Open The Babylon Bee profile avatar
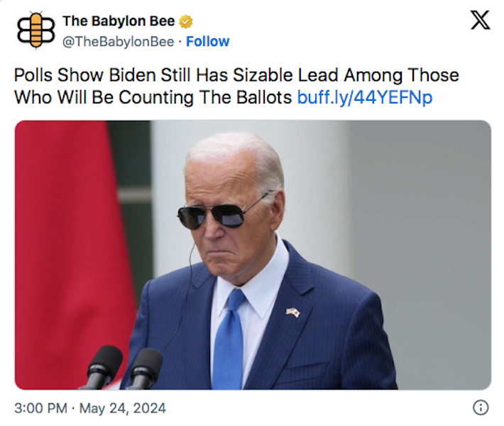This screenshot has height=426, width=504. click(x=35, y=31)
